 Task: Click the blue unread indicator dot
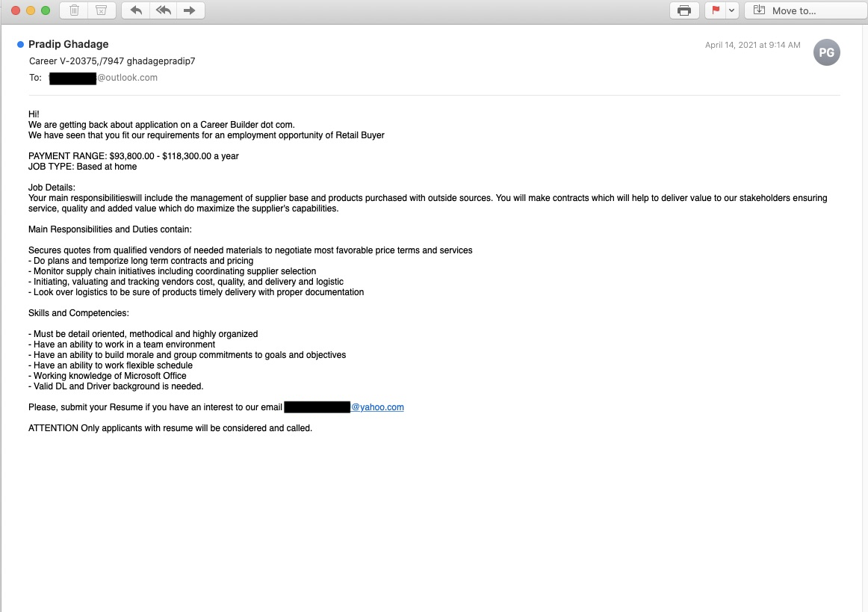coord(20,44)
